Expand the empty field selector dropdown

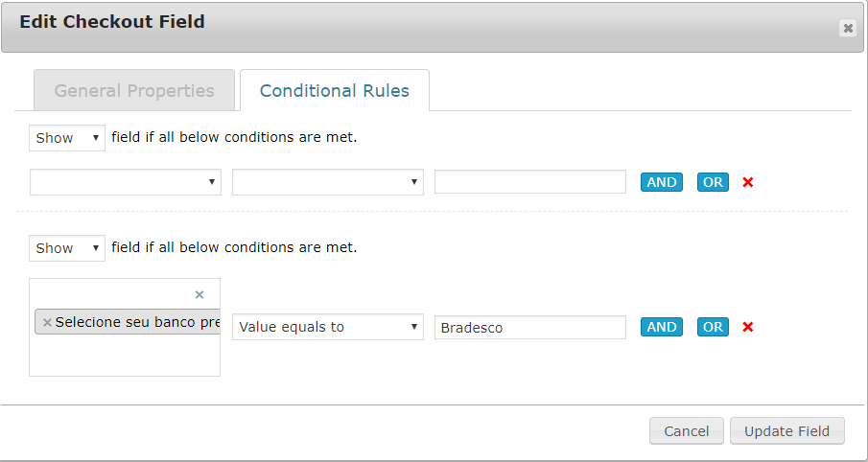[x=126, y=182]
